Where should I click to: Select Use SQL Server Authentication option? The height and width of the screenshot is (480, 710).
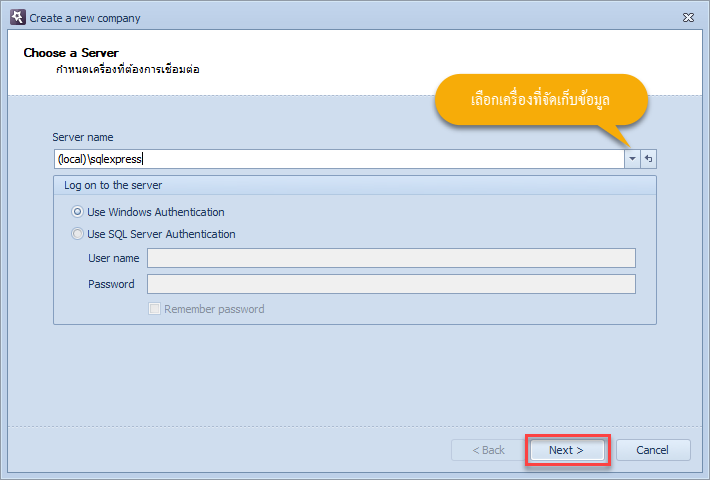coord(77,234)
